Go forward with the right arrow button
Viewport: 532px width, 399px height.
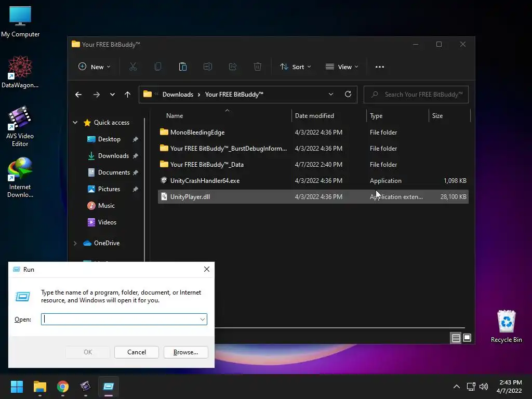[x=96, y=95]
